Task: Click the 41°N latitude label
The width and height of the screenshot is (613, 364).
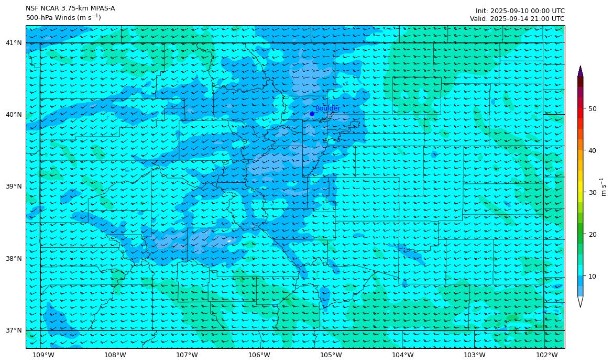Action: point(14,43)
